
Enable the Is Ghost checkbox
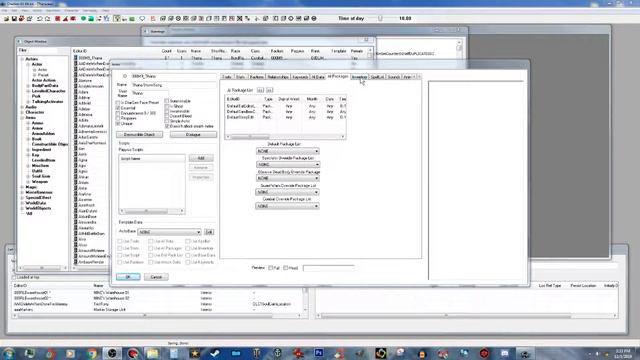point(167,106)
